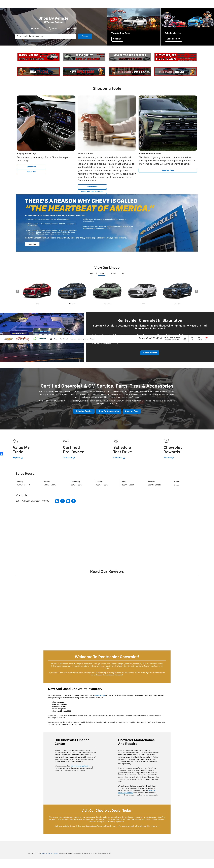Click the Meet Our Staff button
This screenshot has width=214, height=868.
click(x=150, y=353)
